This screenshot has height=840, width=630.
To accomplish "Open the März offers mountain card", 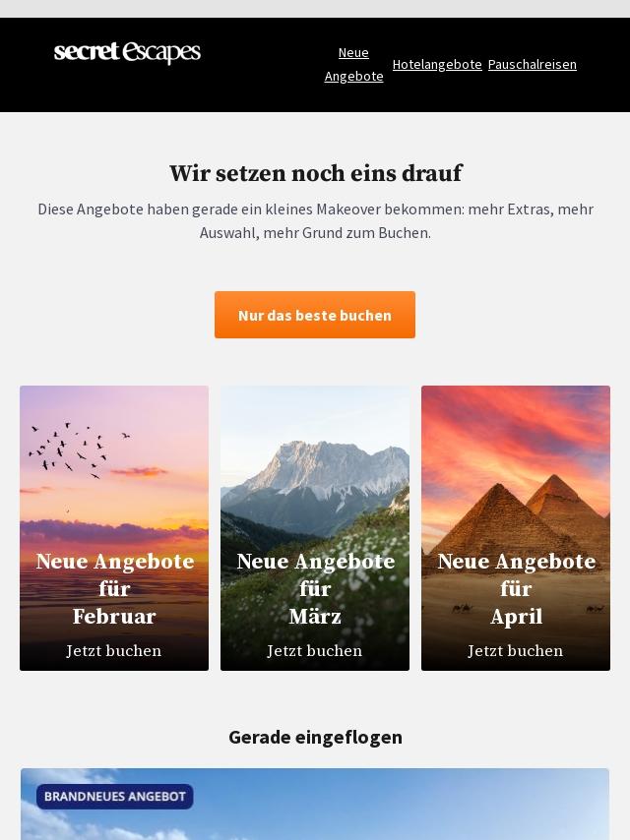I will (x=315, y=527).
